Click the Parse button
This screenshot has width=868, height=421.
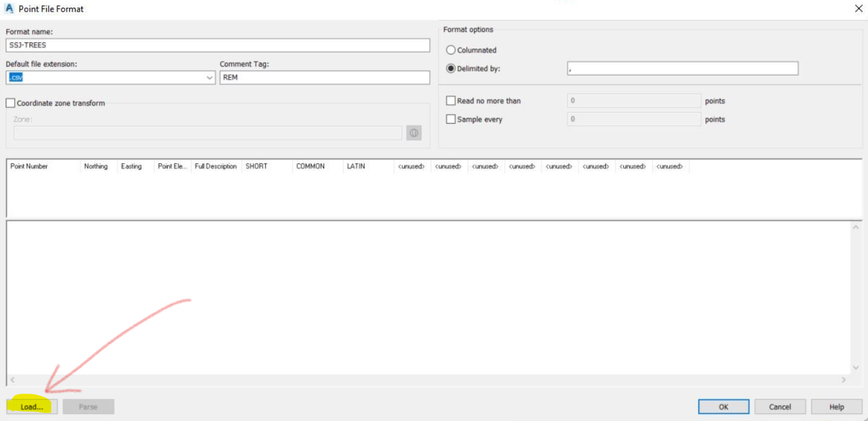88,406
